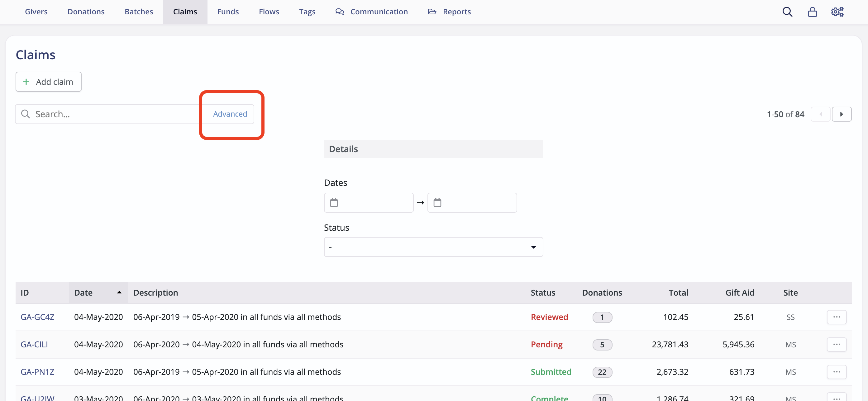Click the previous page arrow icon
The width and height of the screenshot is (868, 401).
(x=821, y=114)
